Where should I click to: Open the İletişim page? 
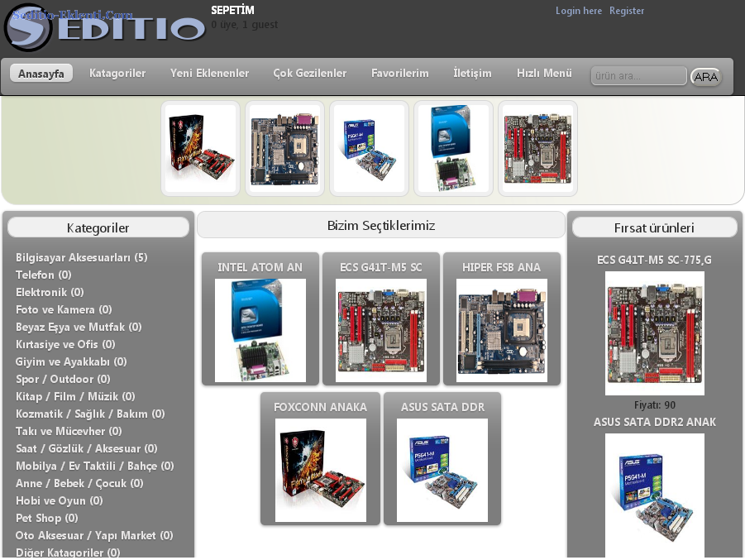point(472,74)
